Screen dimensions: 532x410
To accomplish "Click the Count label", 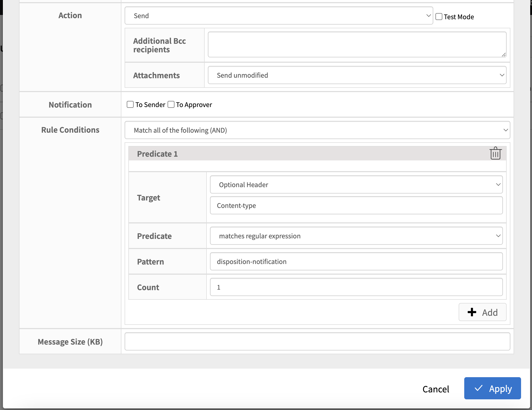I will click(x=148, y=287).
